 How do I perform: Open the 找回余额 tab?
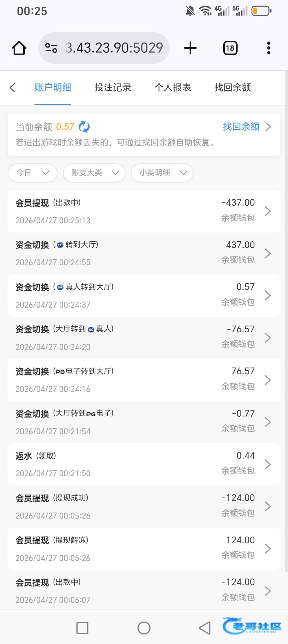pyautogui.click(x=233, y=87)
